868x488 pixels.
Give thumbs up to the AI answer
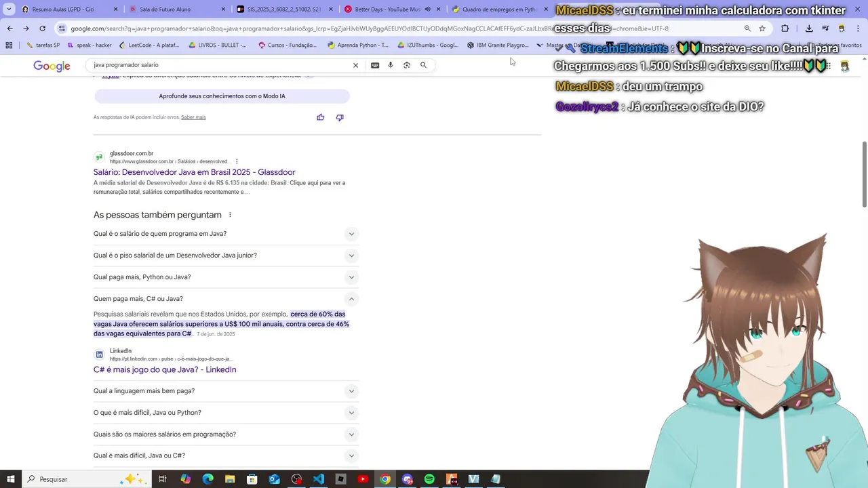pyautogui.click(x=321, y=117)
